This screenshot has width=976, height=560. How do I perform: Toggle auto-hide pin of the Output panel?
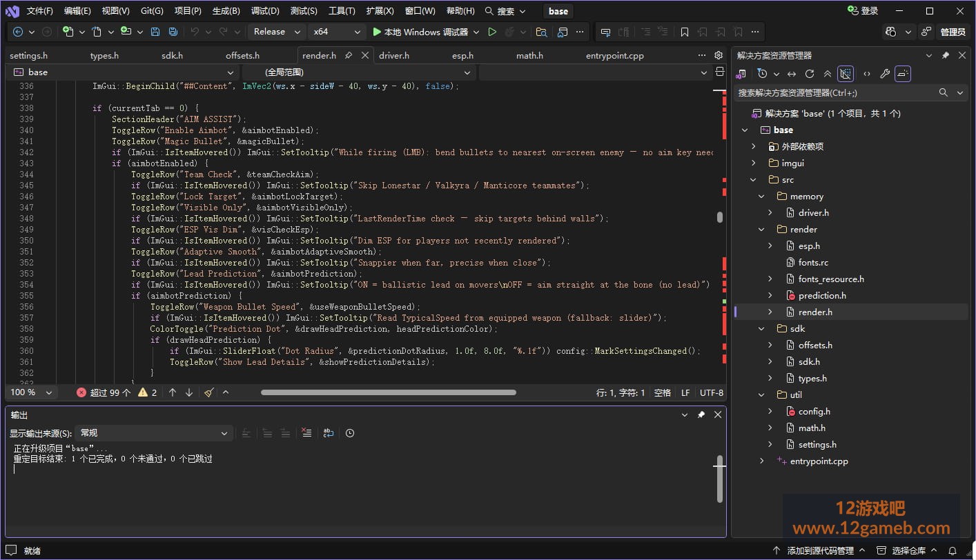click(x=701, y=414)
